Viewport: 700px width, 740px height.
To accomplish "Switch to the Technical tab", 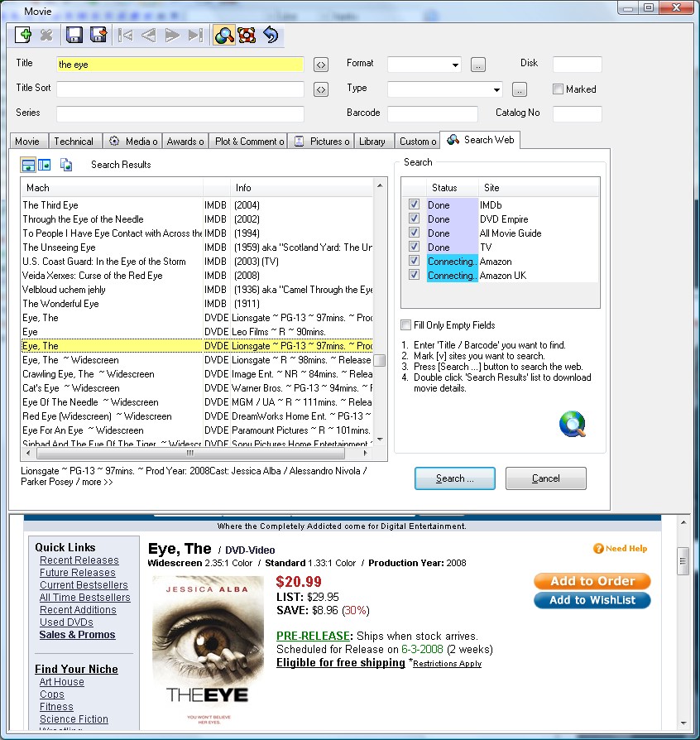I will tap(74, 142).
